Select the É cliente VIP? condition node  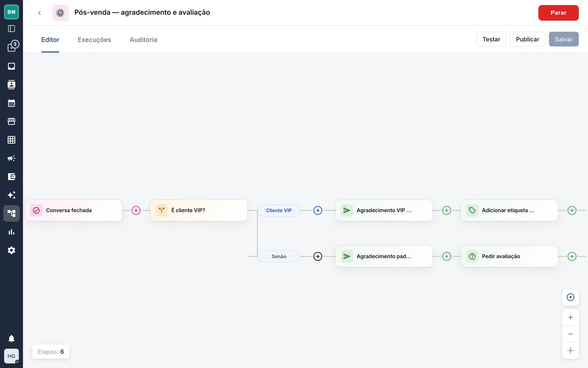point(198,210)
